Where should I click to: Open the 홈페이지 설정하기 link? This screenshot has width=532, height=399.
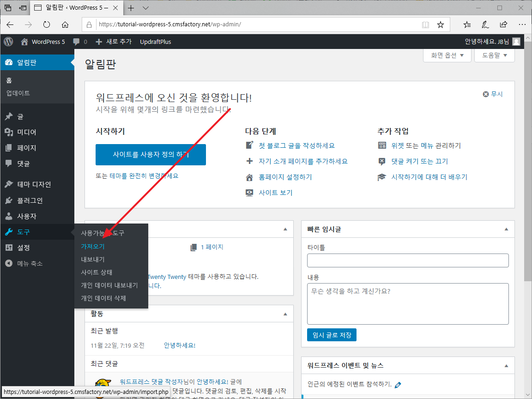[285, 177]
